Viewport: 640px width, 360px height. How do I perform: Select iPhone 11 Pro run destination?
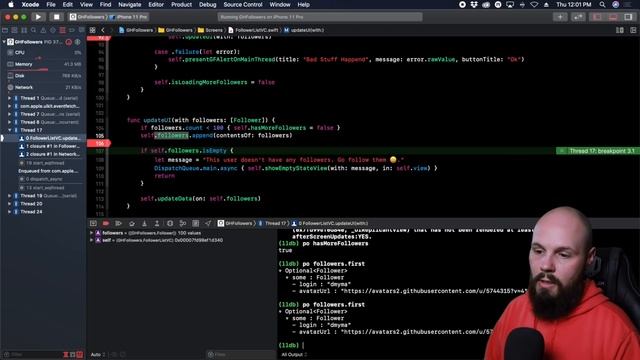tap(129, 17)
